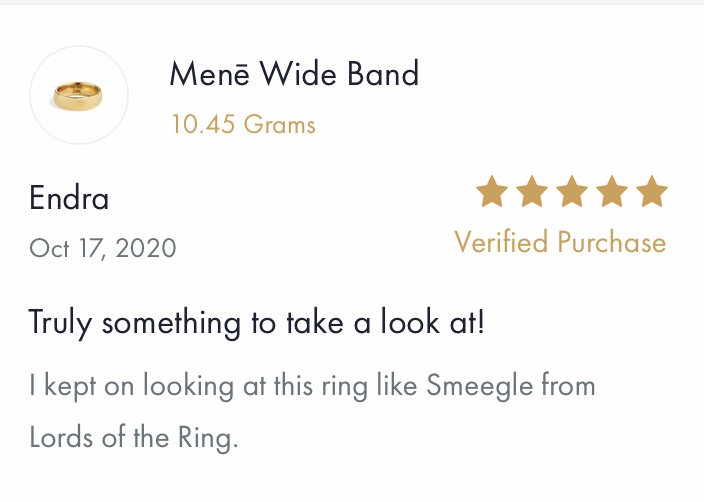Click the review body first line about Smeegle

312,386
